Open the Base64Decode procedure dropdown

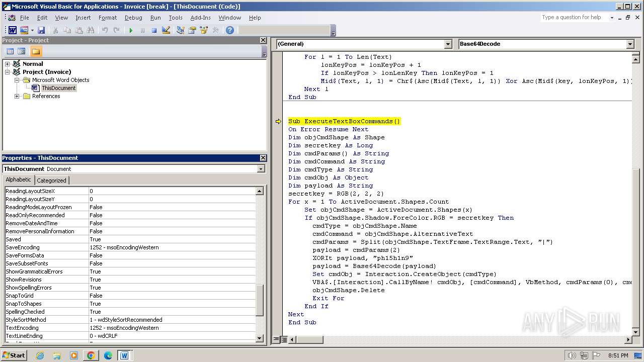[630, 44]
